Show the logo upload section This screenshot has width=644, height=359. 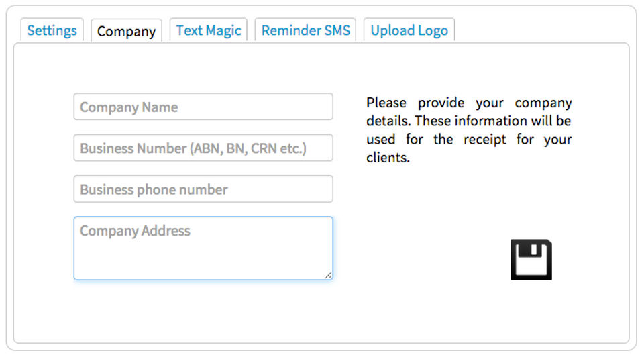pos(409,30)
